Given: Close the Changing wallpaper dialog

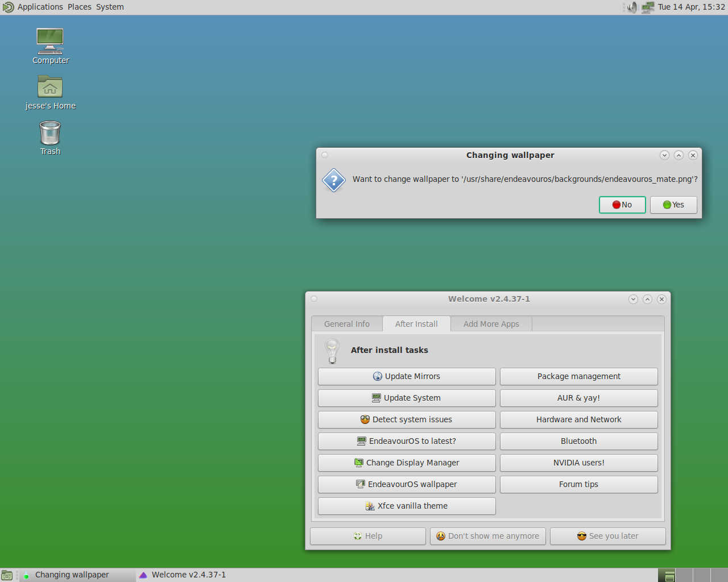Looking at the screenshot, I should (693, 155).
